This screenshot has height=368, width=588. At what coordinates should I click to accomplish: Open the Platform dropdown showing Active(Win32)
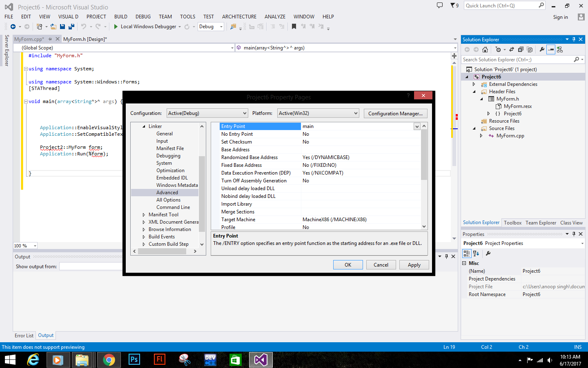tap(318, 113)
